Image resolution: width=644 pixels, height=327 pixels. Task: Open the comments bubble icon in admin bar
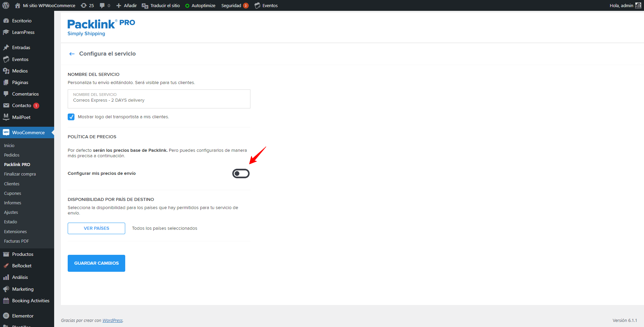coord(102,5)
